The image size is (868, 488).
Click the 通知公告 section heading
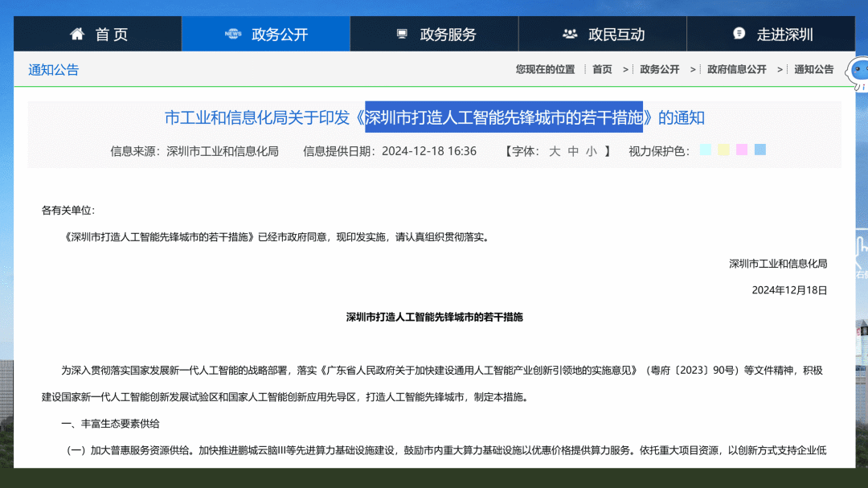[x=54, y=70]
